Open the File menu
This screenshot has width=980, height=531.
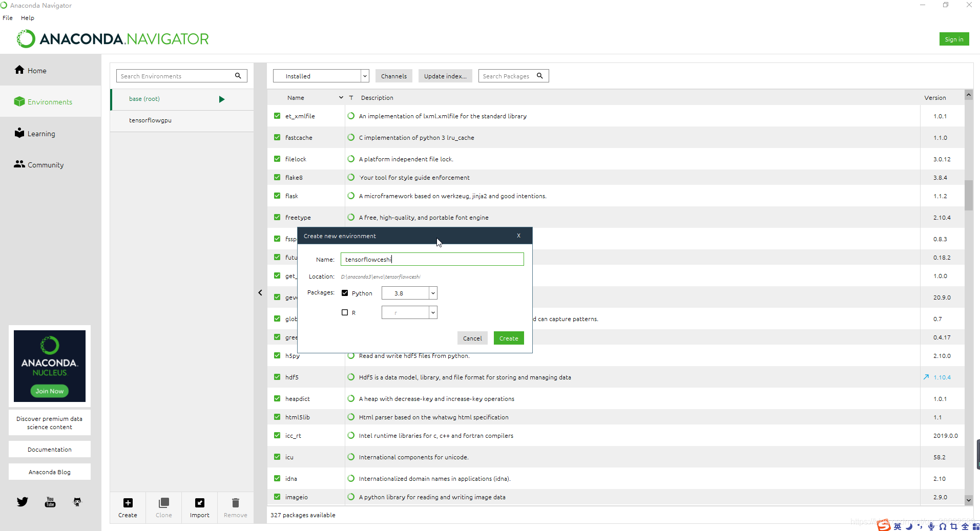pos(8,18)
